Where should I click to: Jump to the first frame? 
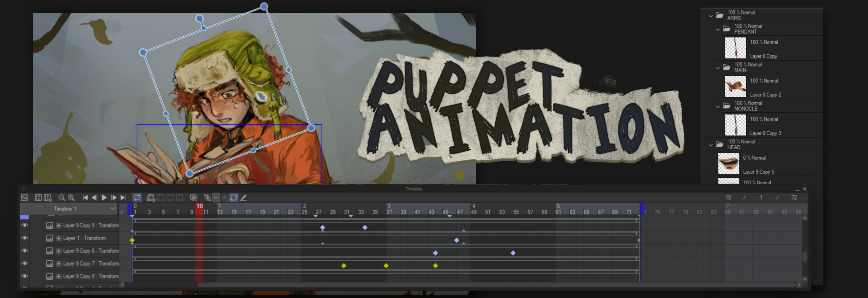[x=85, y=198]
